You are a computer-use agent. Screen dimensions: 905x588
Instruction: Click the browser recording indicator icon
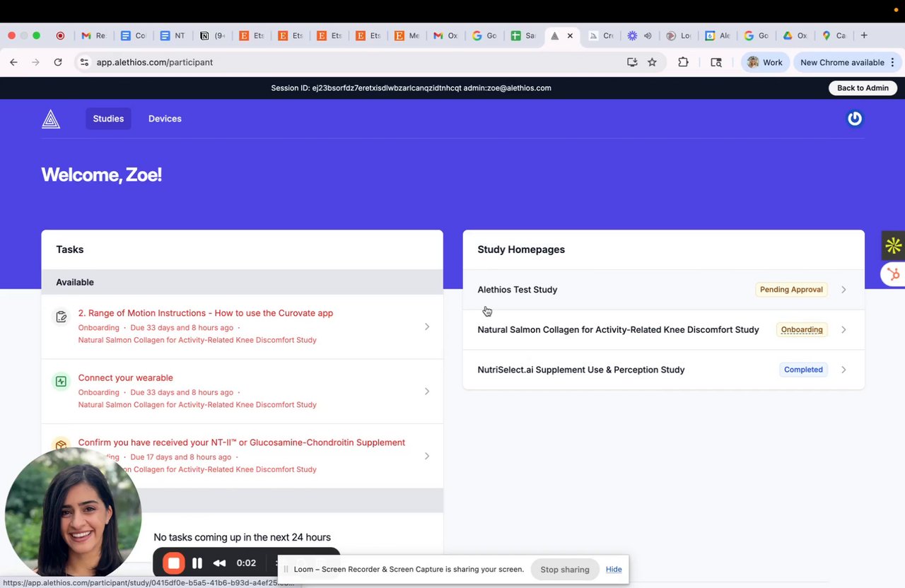(x=60, y=35)
